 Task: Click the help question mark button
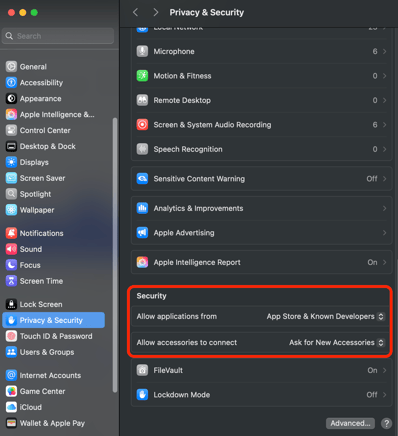pyautogui.click(x=386, y=423)
